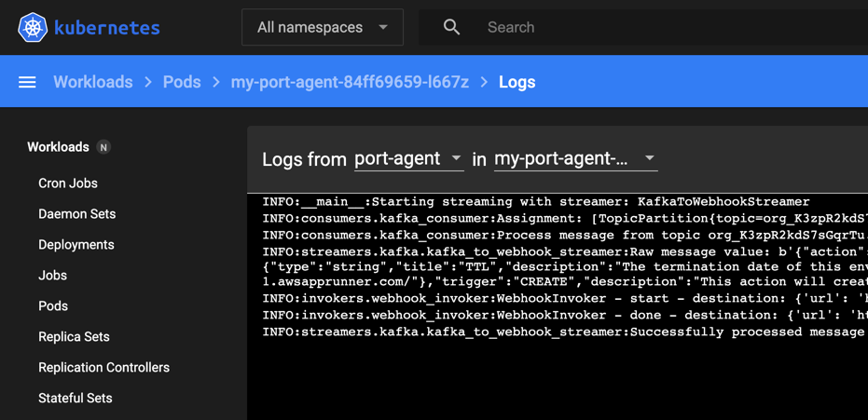Screen dimensions: 868x420
Task: Toggle the hamburger navigation menu
Action: (27, 82)
